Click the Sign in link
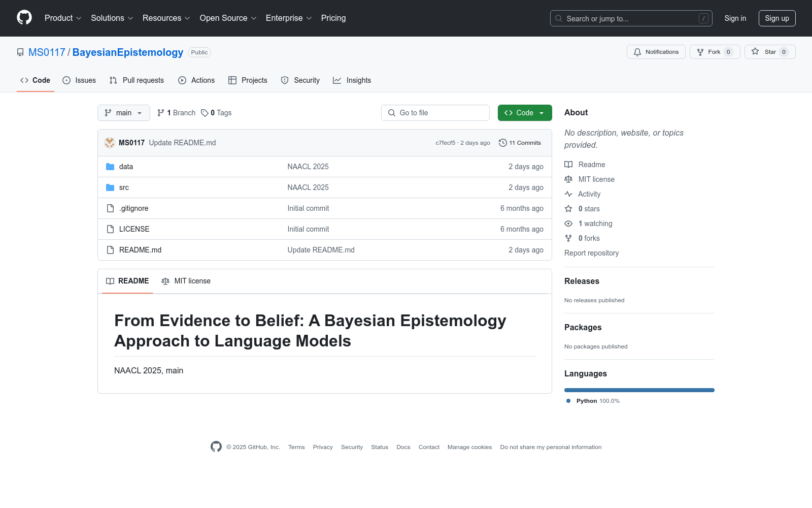The width and height of the screenshot is (812, 508). click(735, 18)
